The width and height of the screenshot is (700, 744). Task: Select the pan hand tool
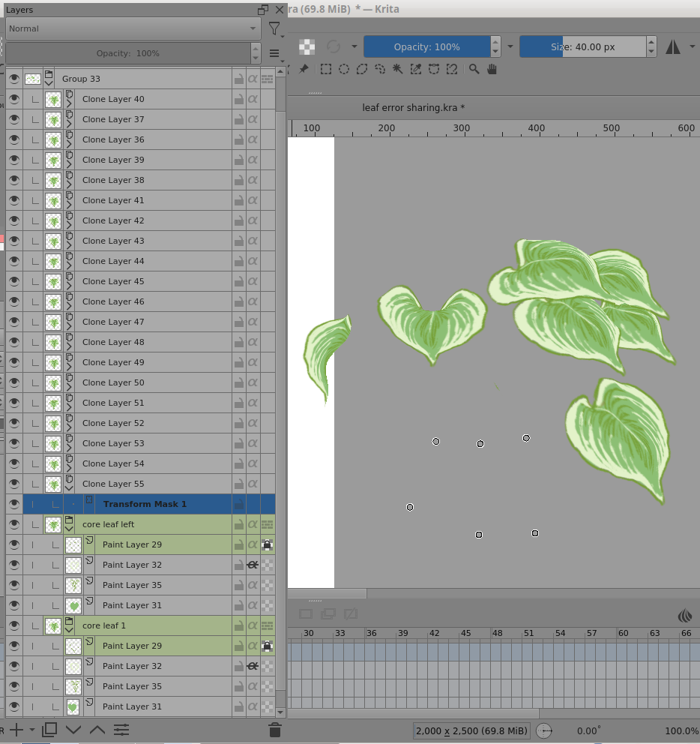492,69
